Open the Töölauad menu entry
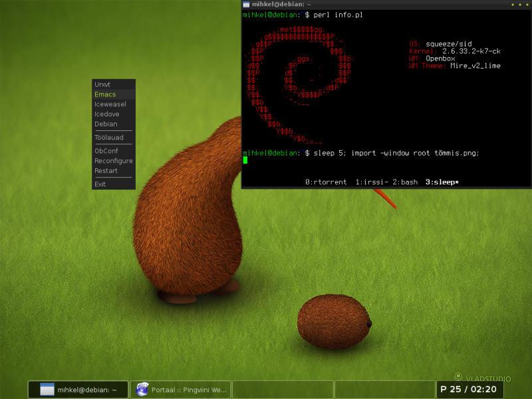 (x=114, y=137)
